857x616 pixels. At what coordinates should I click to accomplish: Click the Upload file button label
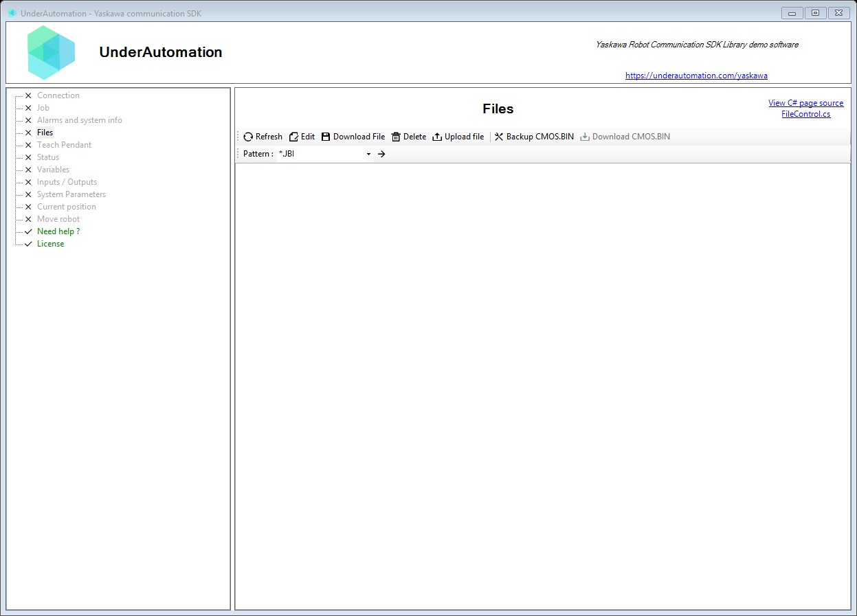pos(464,137)
